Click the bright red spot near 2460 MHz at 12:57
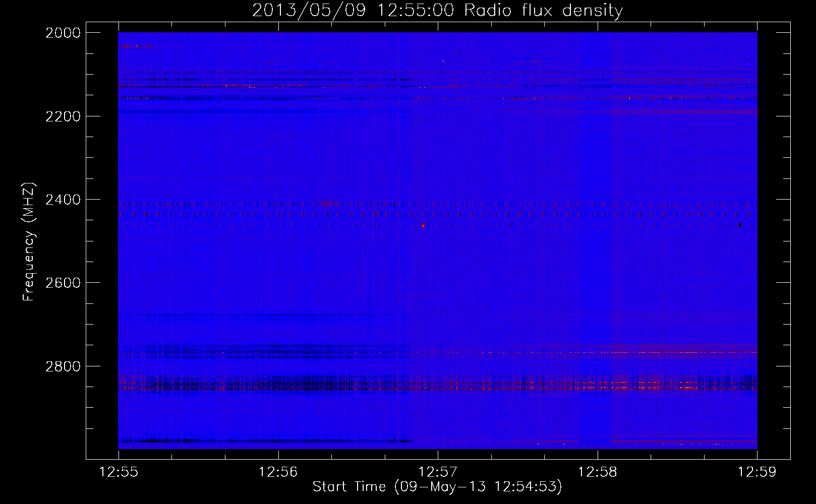The image size is (816, 504). click(423, 225)
